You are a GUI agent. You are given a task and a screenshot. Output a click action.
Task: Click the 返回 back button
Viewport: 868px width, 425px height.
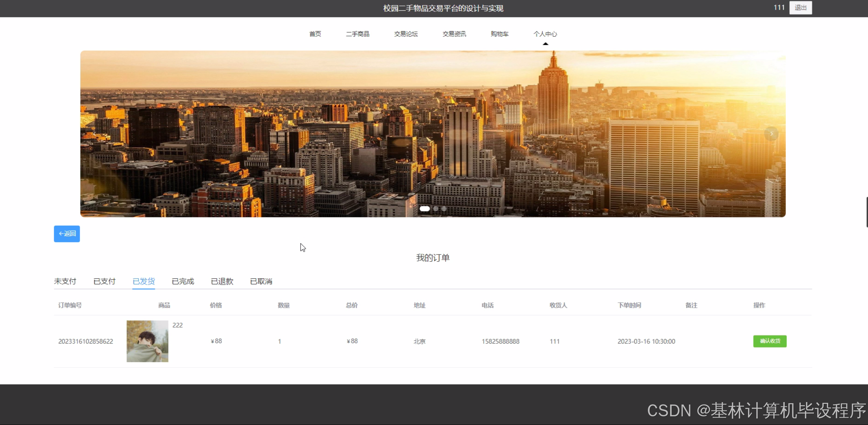point(67,234)
